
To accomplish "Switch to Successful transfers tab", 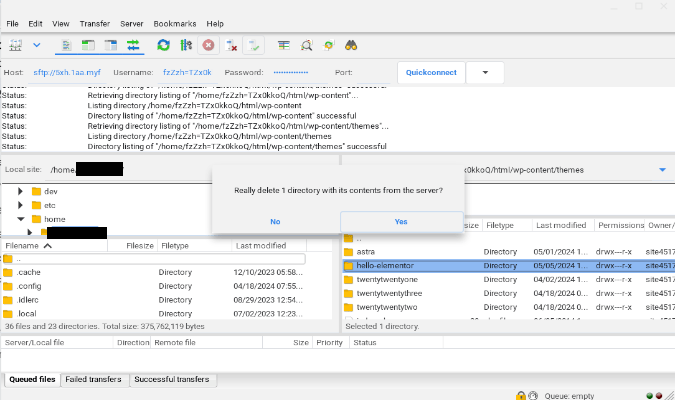I will click(x=172, y=379).
